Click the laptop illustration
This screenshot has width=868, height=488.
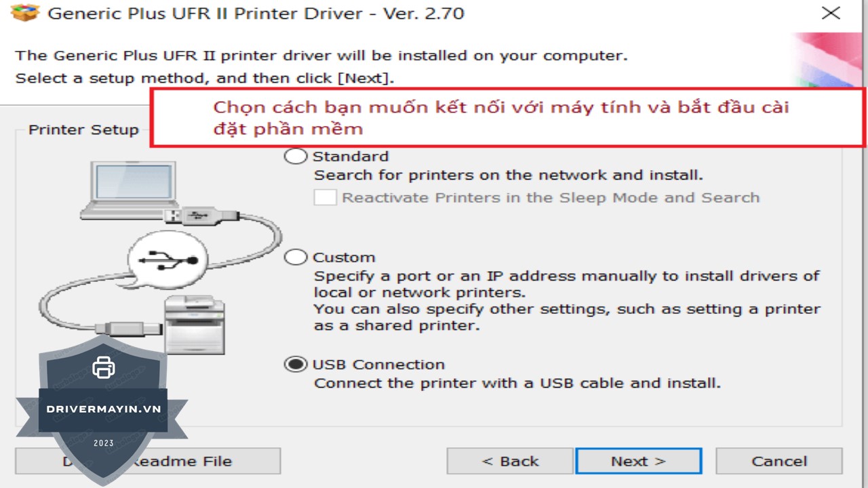129,190
